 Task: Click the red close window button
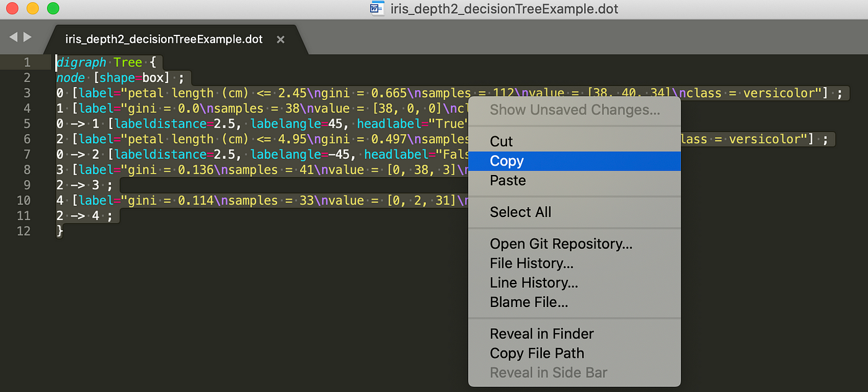[x=12, y=9]
